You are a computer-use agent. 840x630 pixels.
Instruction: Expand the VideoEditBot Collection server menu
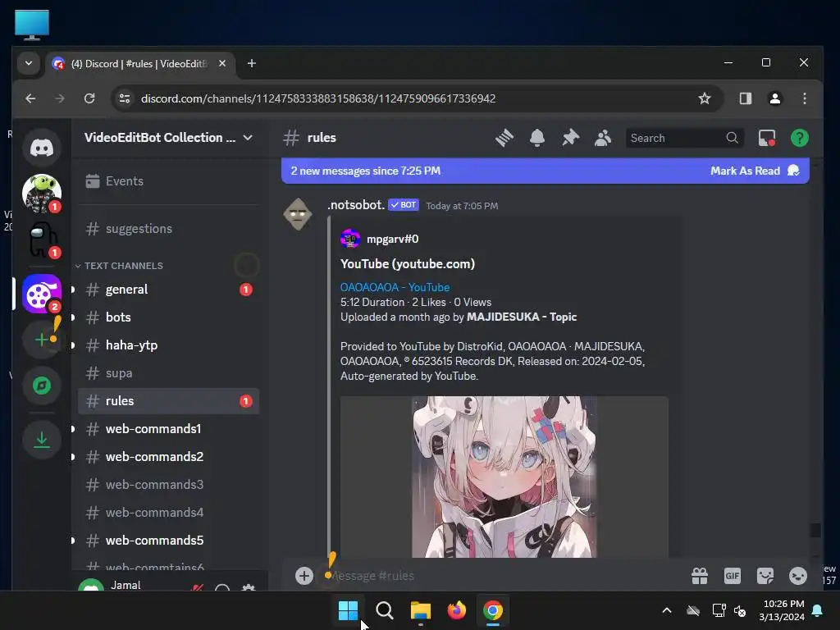click(169, 138)
